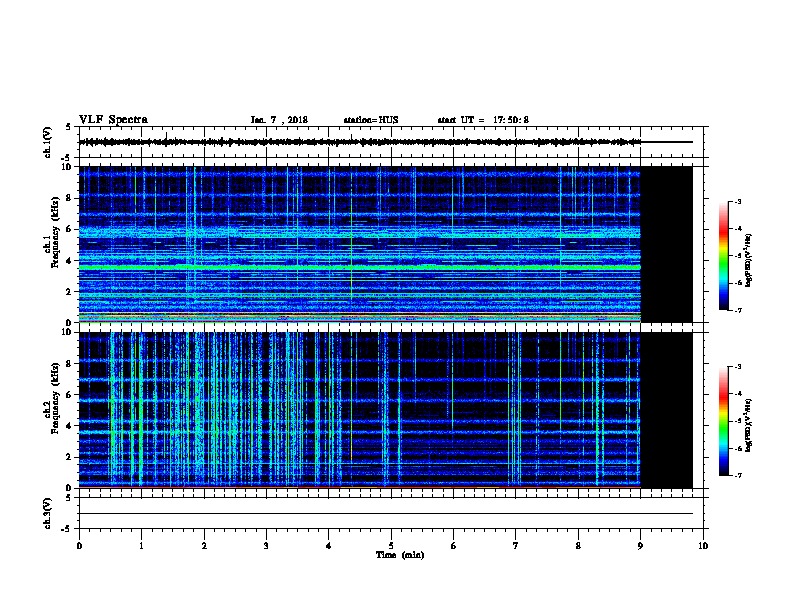792x612 pixels.
Task: Click the "-3" label on upper color bar
Action: [737, 201]
